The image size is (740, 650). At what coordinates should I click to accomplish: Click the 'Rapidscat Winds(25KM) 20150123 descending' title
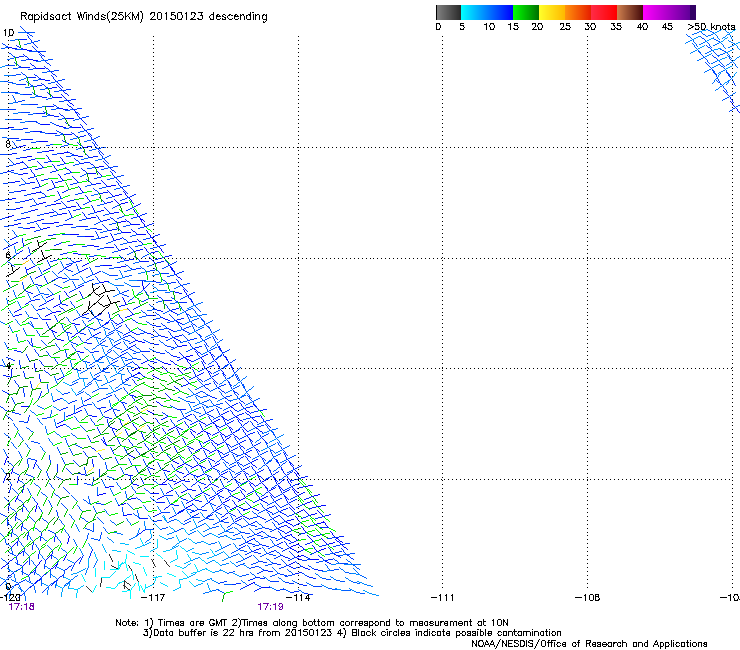tap(143, 17)
